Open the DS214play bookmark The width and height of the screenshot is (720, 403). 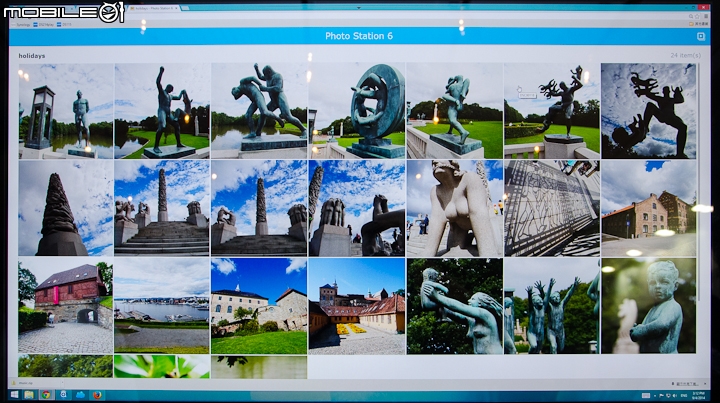click(44, 24)
